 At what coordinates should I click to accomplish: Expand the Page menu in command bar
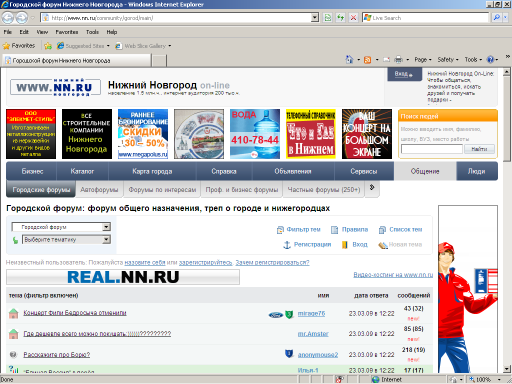tap(423, 60)
